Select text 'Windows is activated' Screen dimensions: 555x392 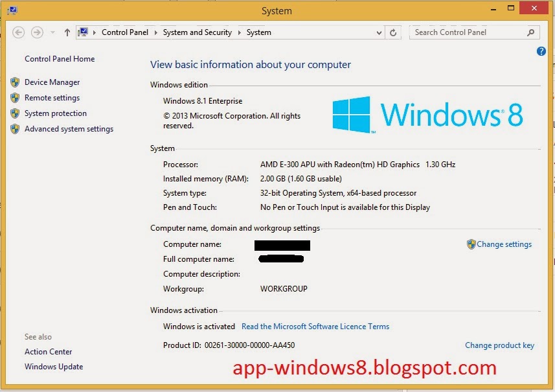pos(199,327)
